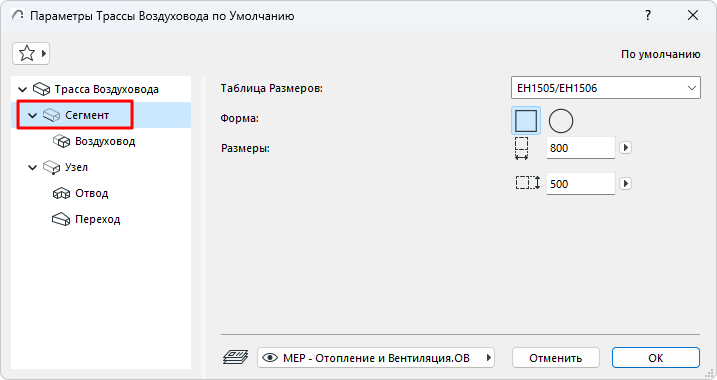Image resolution: width=717 pixels, height=380 pixels.
Task: Click the height field showing 500
Action: coord(581,184)
